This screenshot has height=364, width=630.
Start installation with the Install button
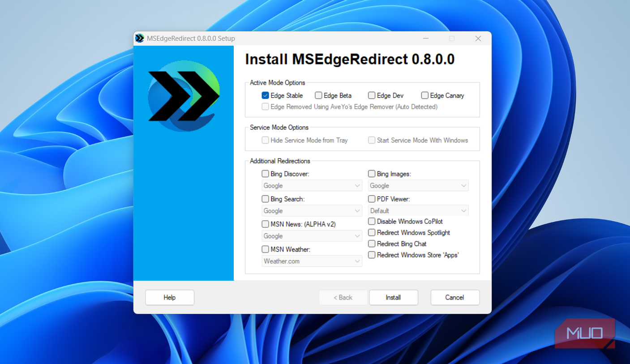pos(394,297)
